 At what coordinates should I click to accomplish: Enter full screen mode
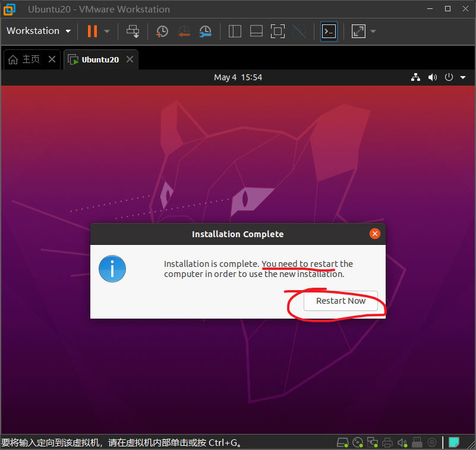pyautogui.click(x=278, y=32)
